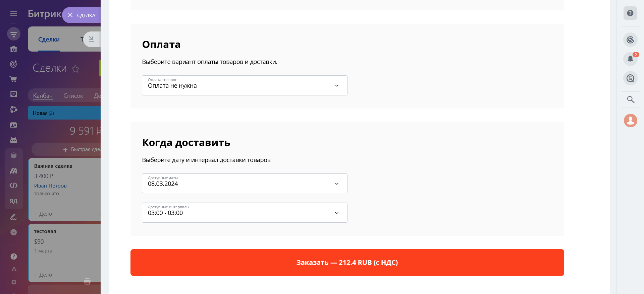The height and width of the screenshot is (294, 644).
Task: Open Иван Петров contact link
Action: click(50, 186)
